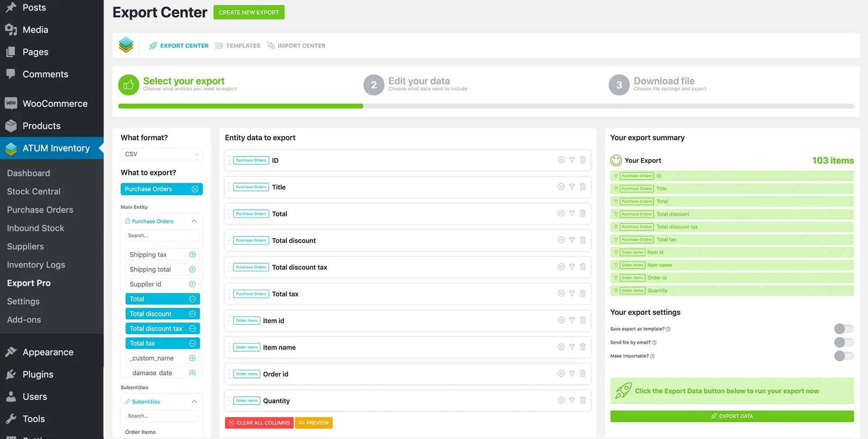The width and height of the screenshot is (868, 439).
Task: Collapse the Purchase Orders main entity list
Action: tap(194, 221)
